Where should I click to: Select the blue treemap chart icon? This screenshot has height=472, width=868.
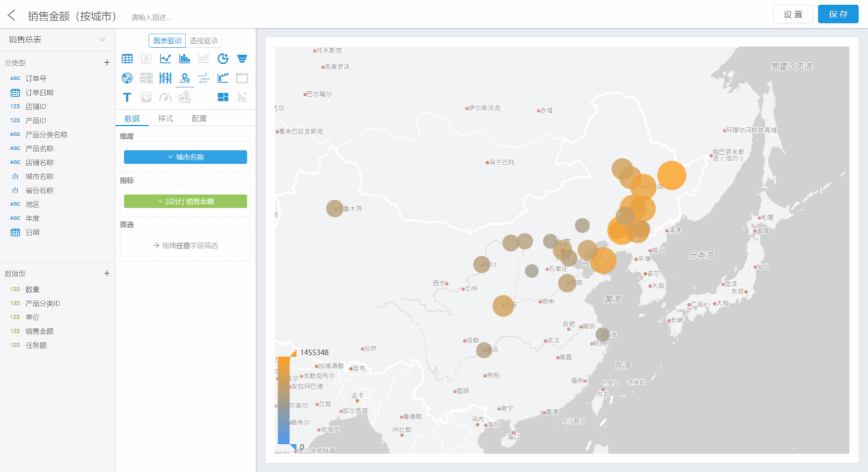[x=222, y=97]
